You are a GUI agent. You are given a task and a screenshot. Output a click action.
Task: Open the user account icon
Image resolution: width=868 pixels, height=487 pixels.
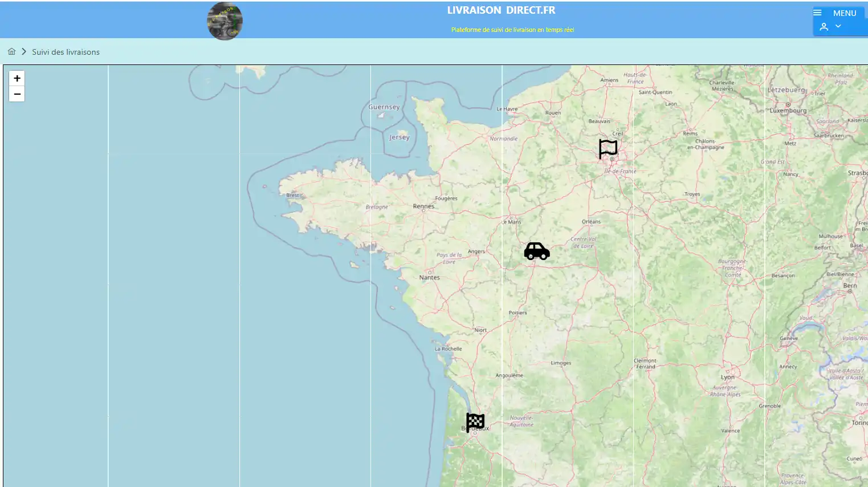[x=824, y=27]
